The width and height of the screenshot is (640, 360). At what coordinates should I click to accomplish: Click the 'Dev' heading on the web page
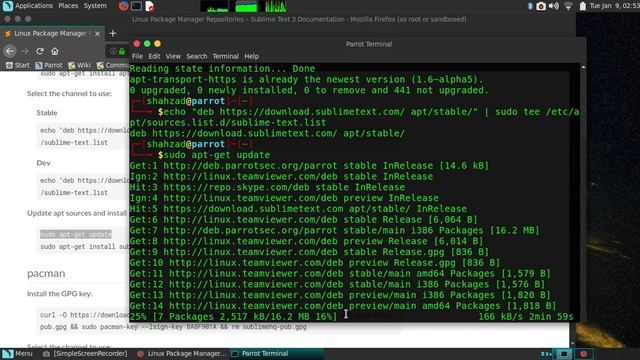tap(43, 163)
